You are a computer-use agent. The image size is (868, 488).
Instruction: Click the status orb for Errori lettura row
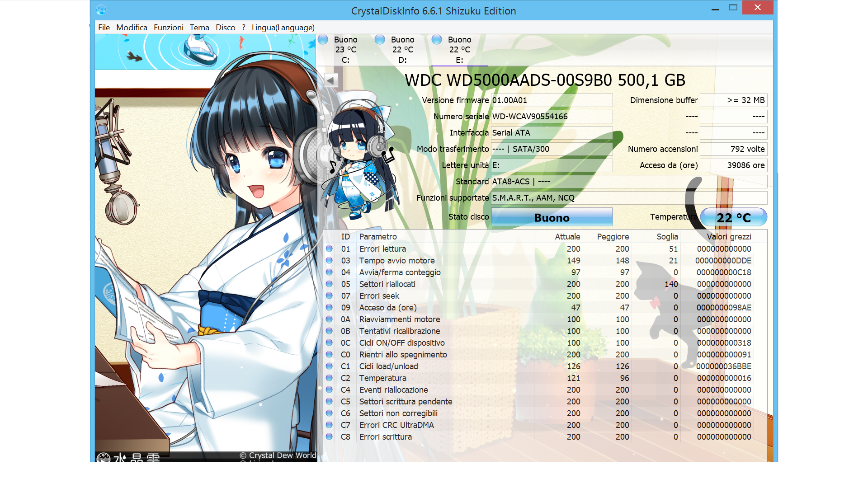[329, 249]
